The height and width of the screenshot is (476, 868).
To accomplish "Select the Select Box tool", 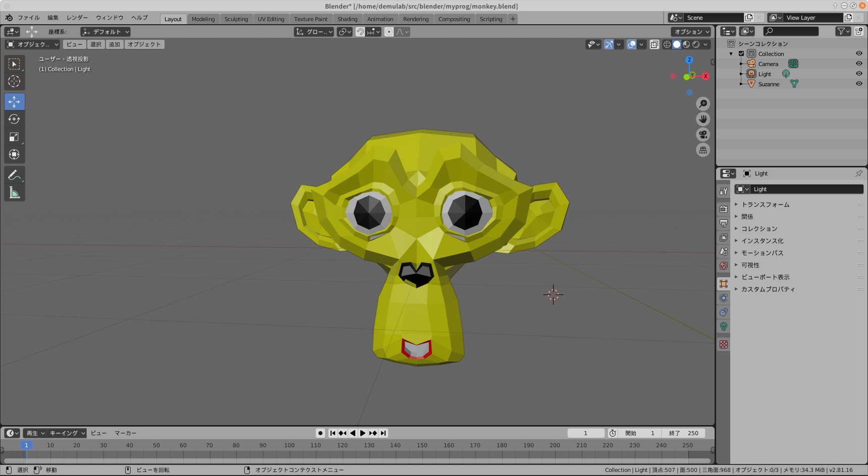I will tap(14, 64).
